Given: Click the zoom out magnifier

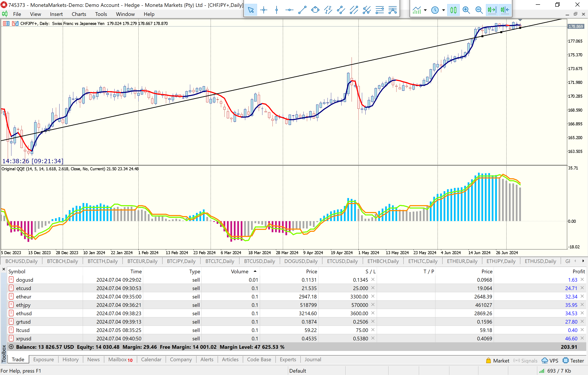Looking at the screenshot, I should pyautogui.click(x=479, y=10).
